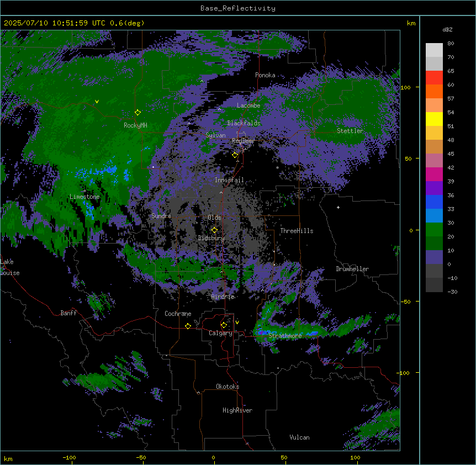
Task: Click the Innisfail label
Action: [229, 180]
